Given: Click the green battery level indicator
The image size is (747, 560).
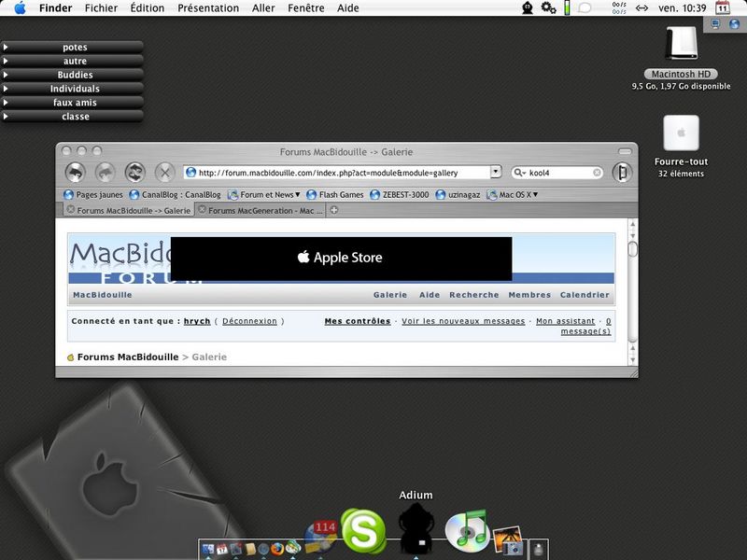Looking at the screenshot, I should click(x=567, y=8).
